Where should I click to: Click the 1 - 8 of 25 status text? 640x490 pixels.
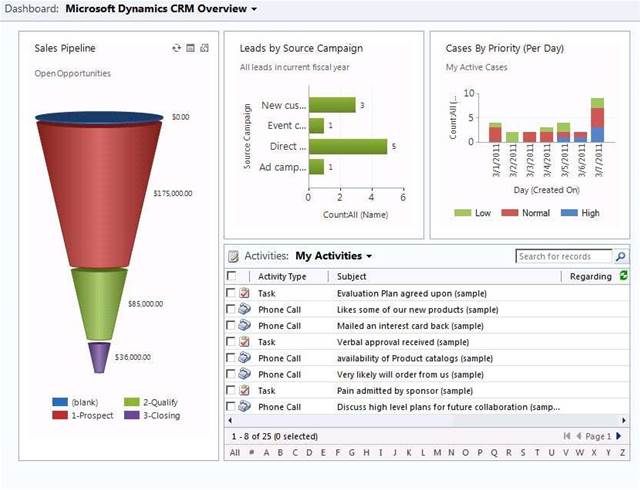[275, 437]
